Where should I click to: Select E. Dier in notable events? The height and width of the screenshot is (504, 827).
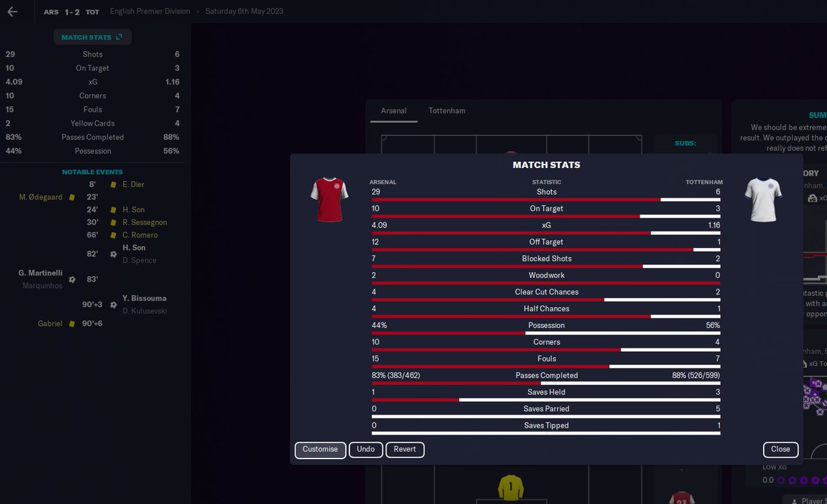tap(133, 185)
